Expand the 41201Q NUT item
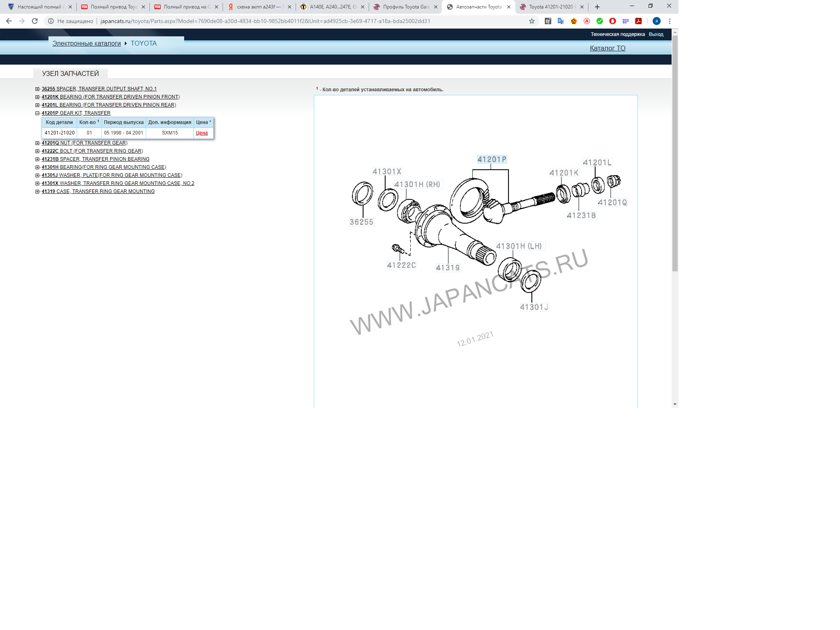The image size is (840, 630). [x=38, y=143]
